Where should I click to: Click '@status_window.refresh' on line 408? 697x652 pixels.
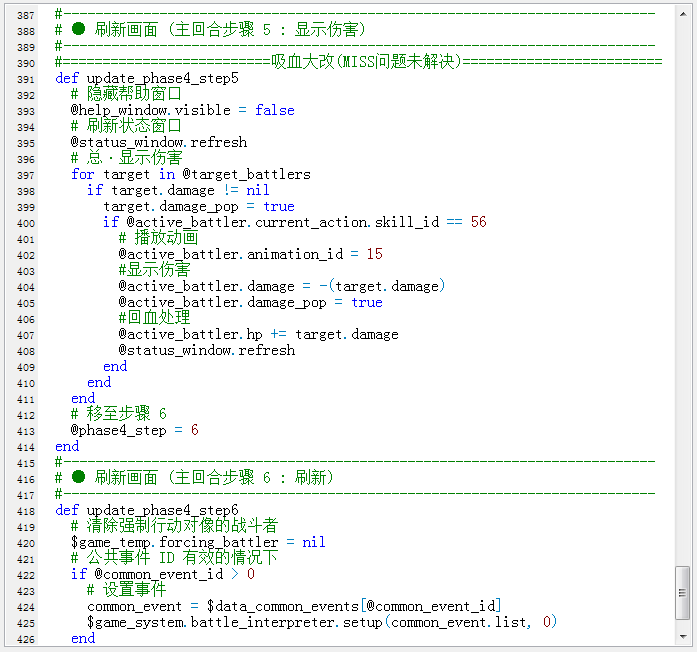[207, 350]
